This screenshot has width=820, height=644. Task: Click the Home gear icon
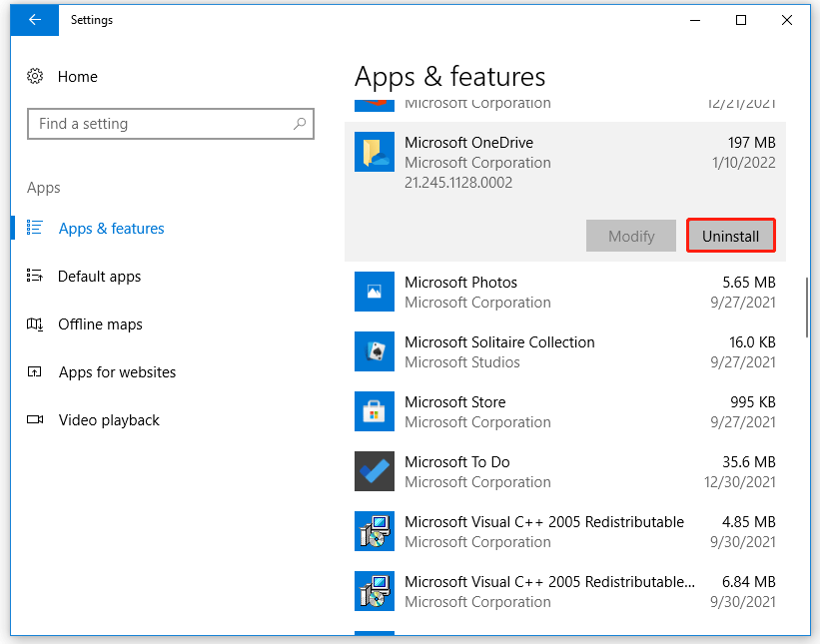[x=35, y=76]
